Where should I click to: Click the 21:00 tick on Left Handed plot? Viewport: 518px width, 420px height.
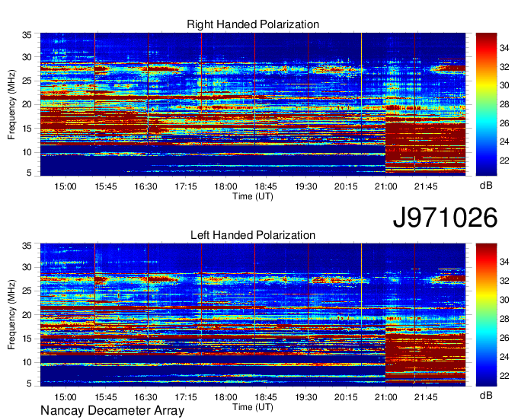(x=386, y=397)
